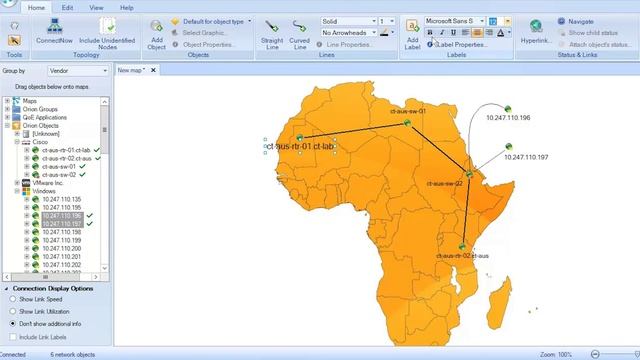Viewport: 640px width, 360px height.
Task: Click the zoom out minus icon
Action: point(595,354)
